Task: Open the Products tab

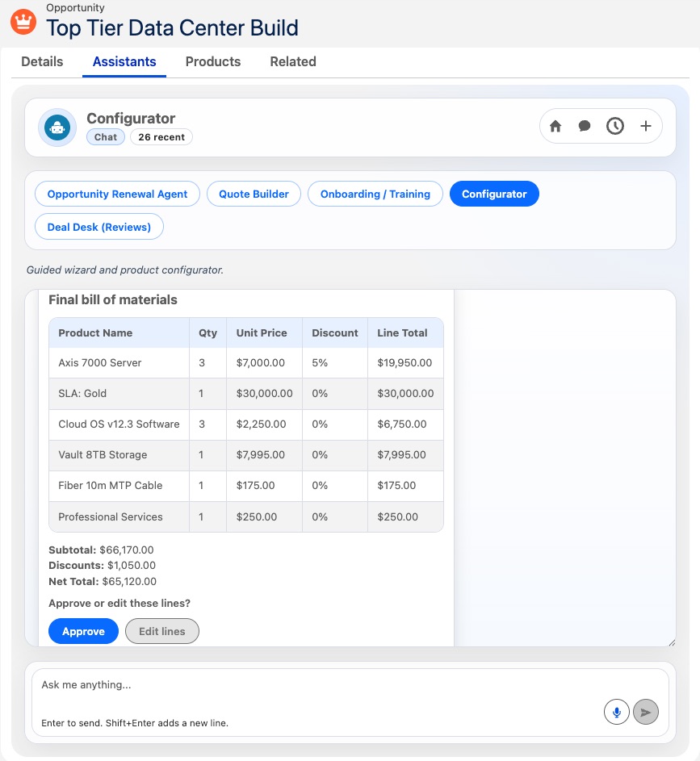Action: (x=213, y=61)
